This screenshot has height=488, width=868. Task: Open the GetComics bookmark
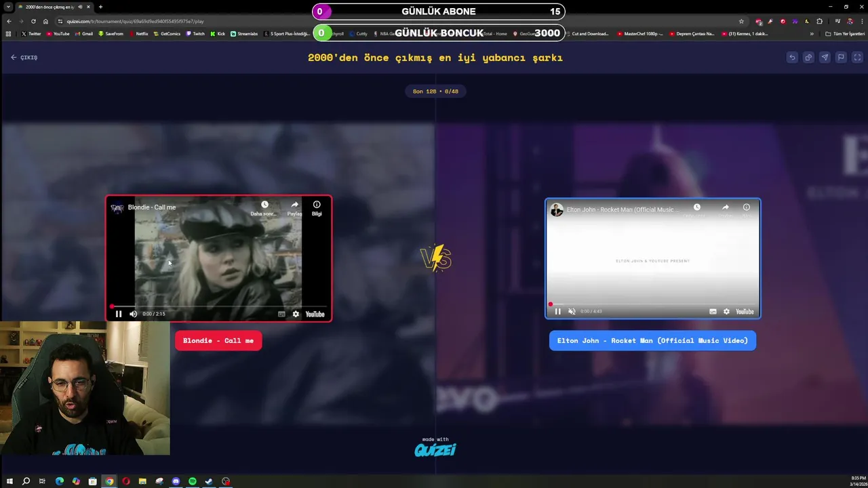pyautogui.click(x=167, y=34)
